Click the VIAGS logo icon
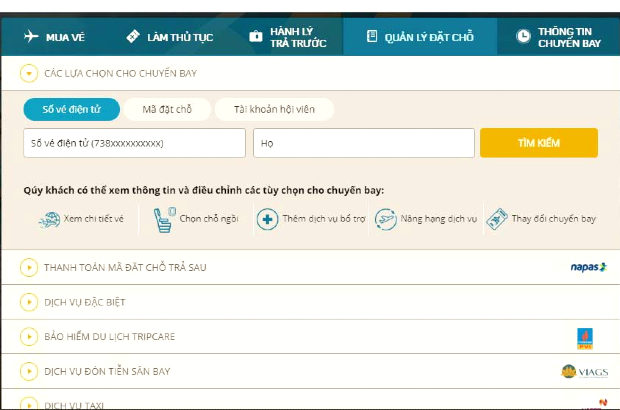Screen dimensions: 620x410 coord(585,372)
